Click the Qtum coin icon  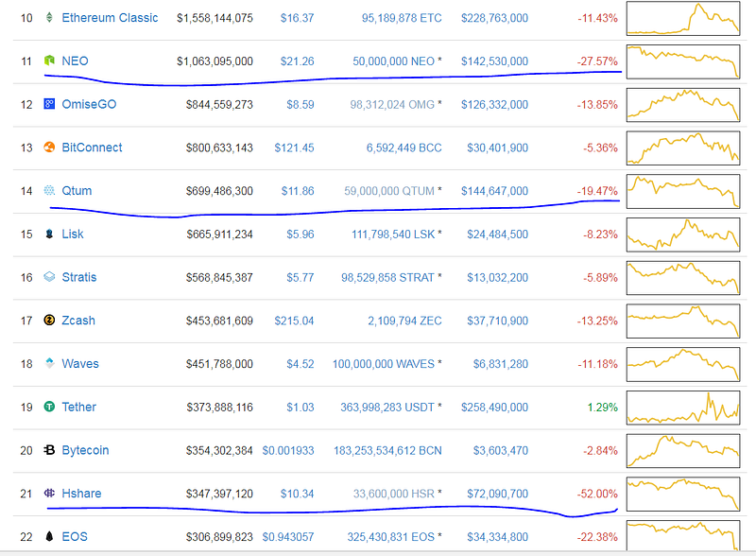pos(49,191)
